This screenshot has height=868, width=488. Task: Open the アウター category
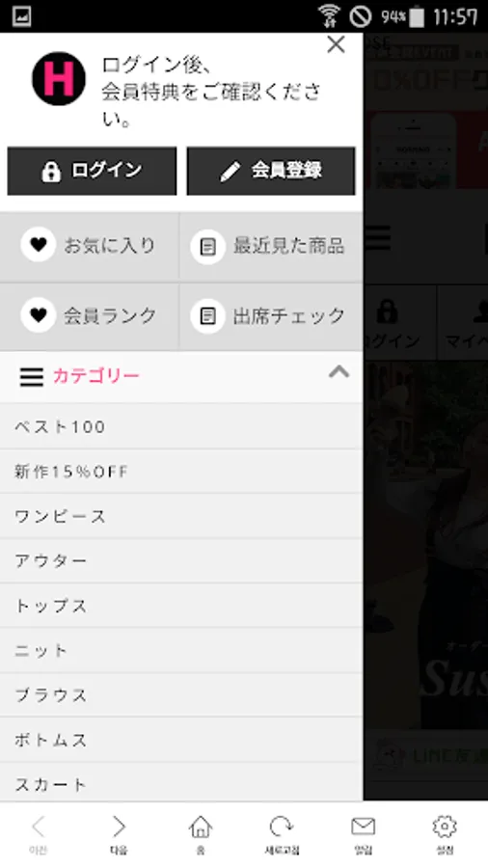point(181,560)
